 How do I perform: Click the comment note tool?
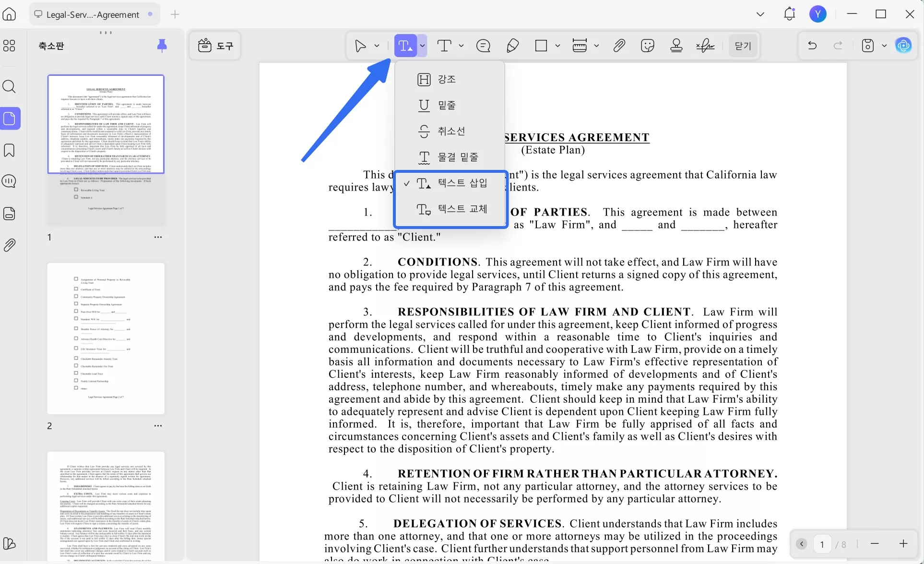tap(483, 46)
